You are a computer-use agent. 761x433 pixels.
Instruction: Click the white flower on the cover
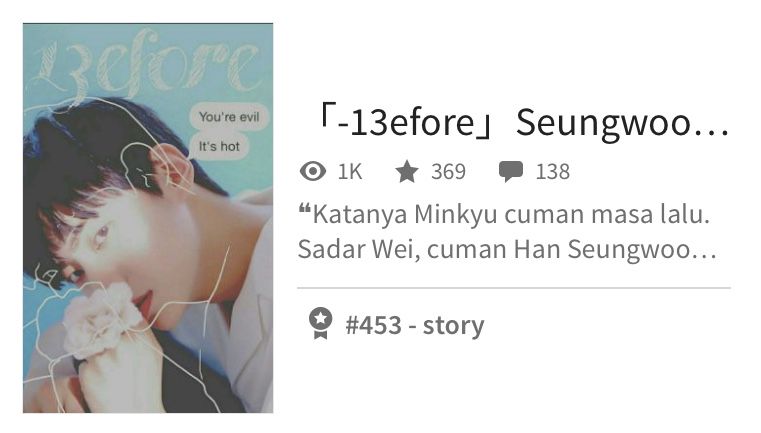tap(100, 318)
